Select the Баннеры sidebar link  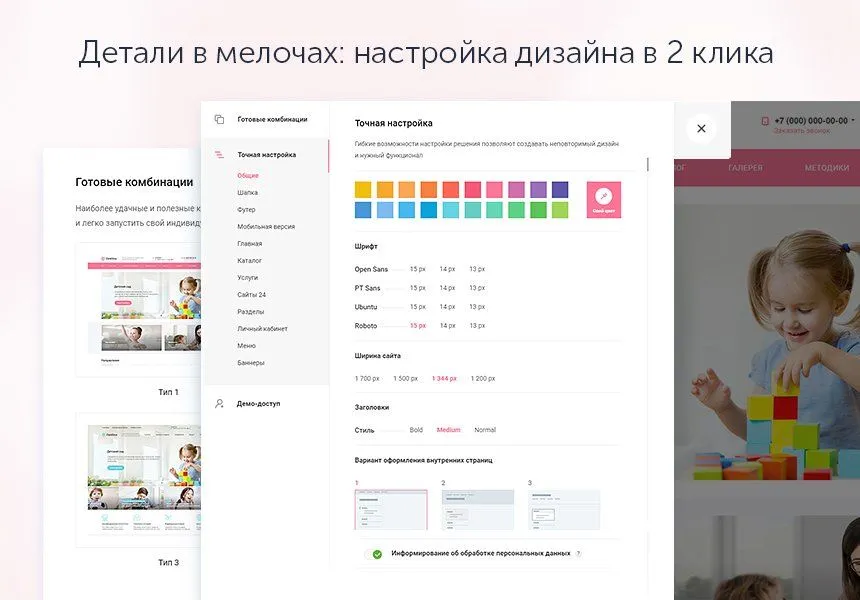pos(251,362)
